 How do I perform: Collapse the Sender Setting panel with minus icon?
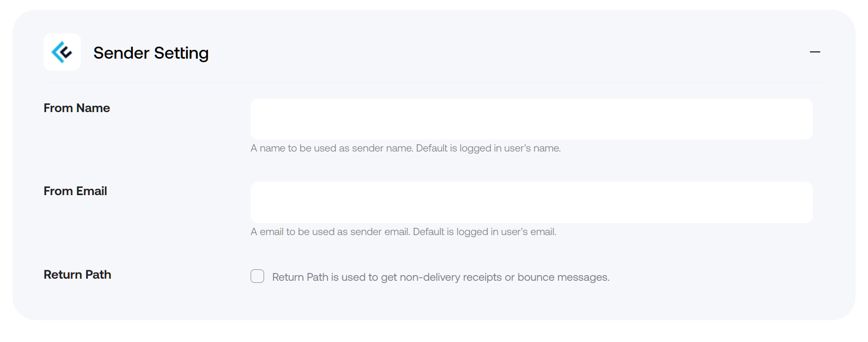[815, 52]
